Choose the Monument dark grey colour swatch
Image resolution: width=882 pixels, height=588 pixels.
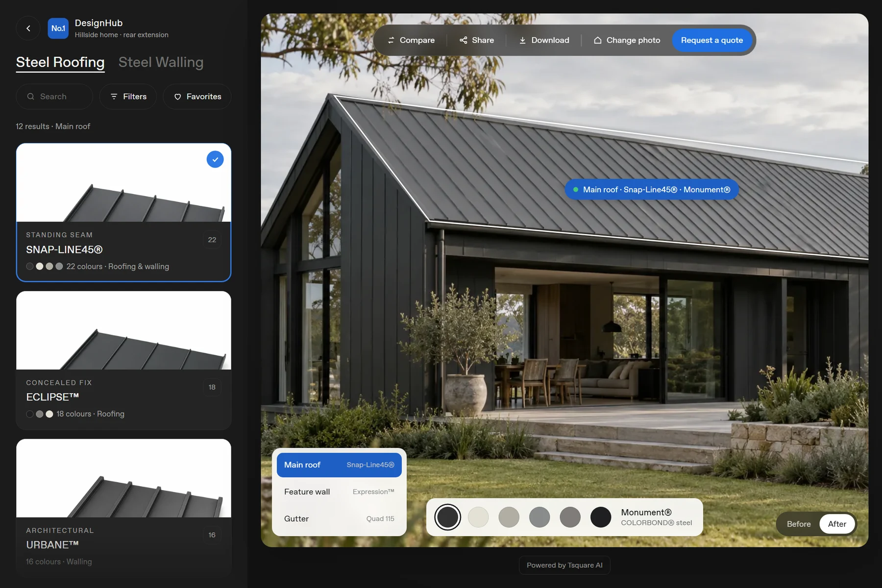(447, 517)
